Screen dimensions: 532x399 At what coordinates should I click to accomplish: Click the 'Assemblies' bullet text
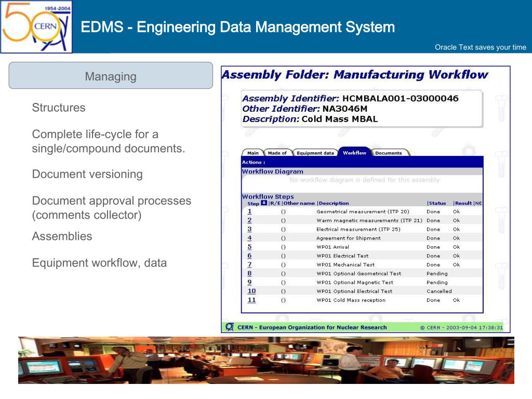[62, 236]
